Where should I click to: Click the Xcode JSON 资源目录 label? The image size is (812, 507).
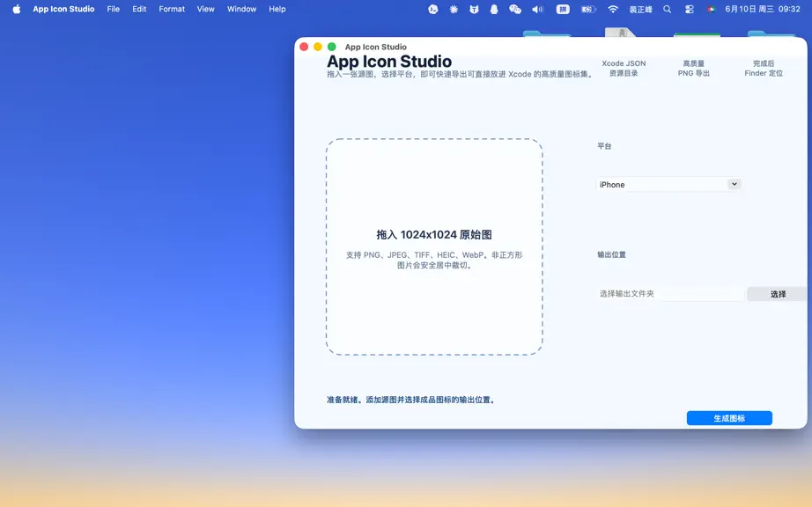[x=624, y=69]
